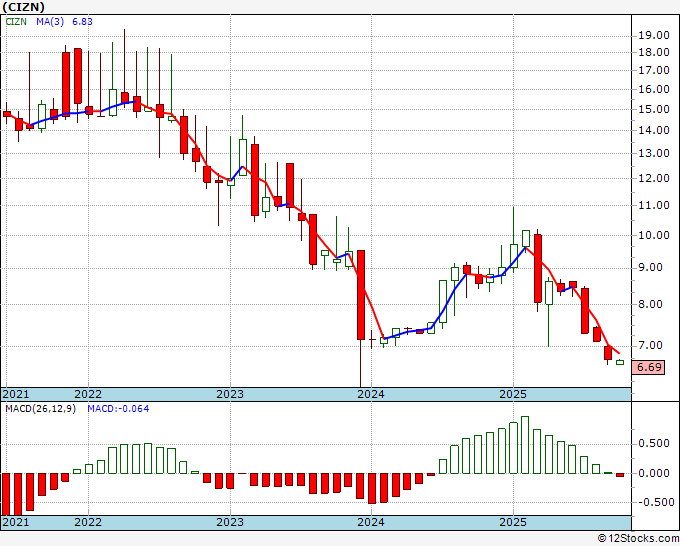This screenshot has width=680, height=546.
Task: Click the tallest green MACD histogram bar
Action: tap(525, 445)
